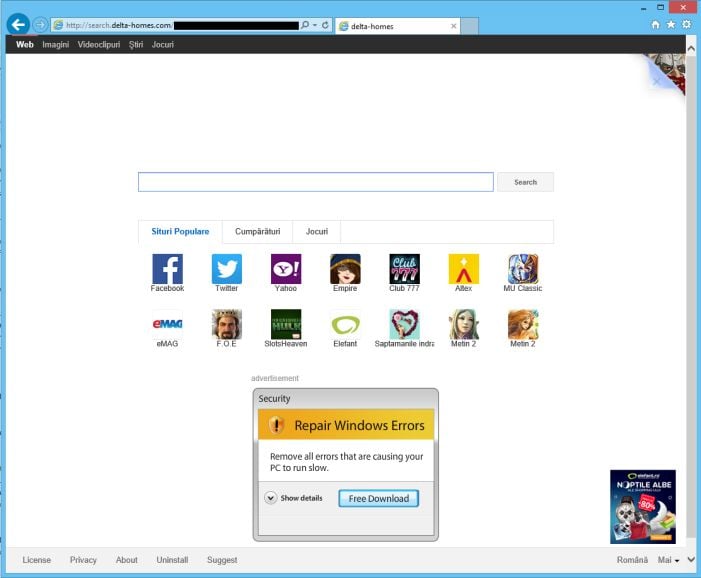Viewport: 701px width, 578px height.
Task: Open a new blank browser tab
Action: coord(469,26)
